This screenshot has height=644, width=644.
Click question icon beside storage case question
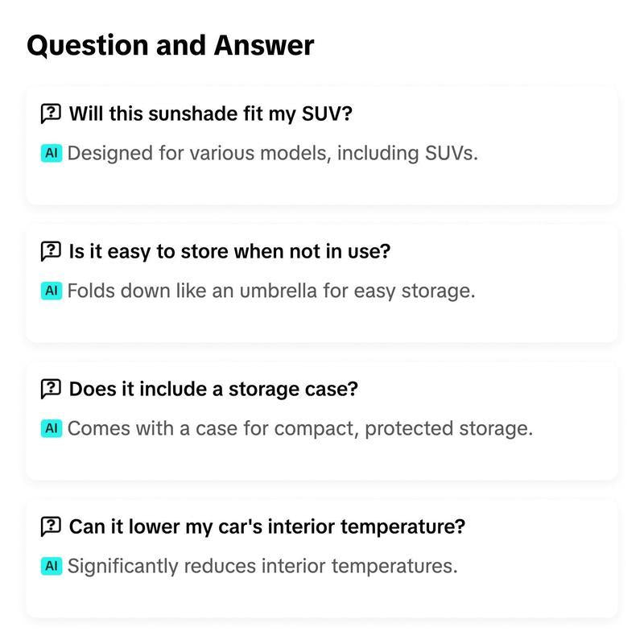click(x=51, y=389)
